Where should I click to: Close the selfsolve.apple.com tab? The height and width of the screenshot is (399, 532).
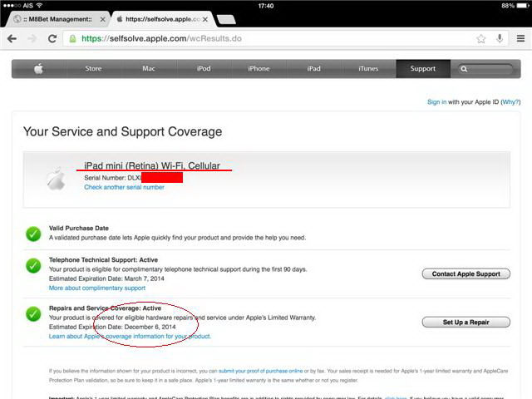205,20
